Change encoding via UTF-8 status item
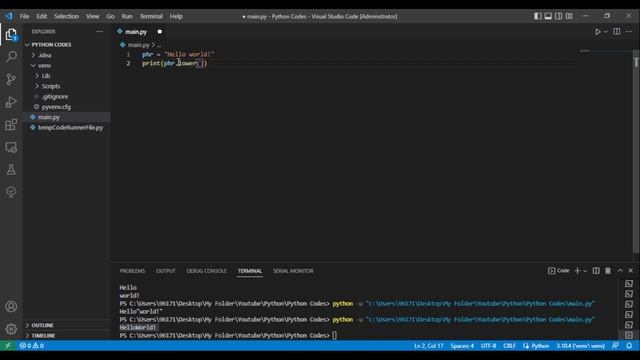Viewport: 640px width, 360px height. pyautogui.click(x=488, y=346)
